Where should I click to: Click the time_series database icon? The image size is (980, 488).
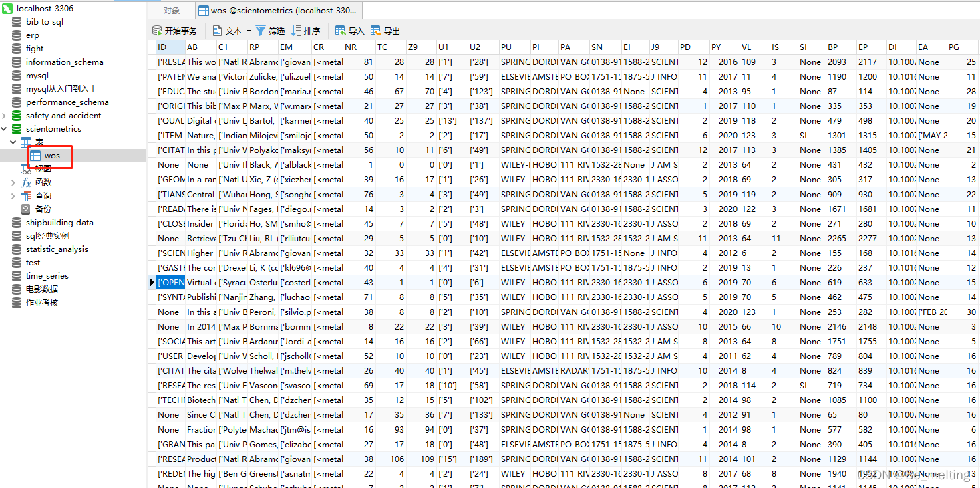[17, 276]
